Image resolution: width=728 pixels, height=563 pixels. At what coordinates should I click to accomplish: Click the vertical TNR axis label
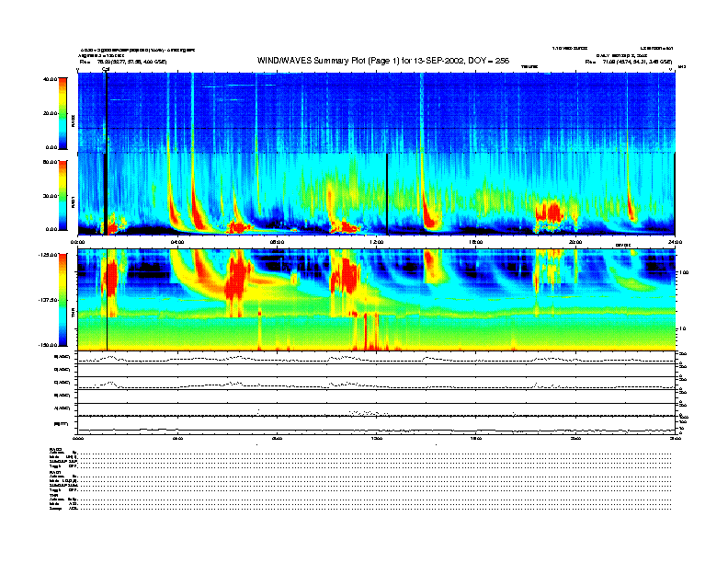tap(73, 315)
